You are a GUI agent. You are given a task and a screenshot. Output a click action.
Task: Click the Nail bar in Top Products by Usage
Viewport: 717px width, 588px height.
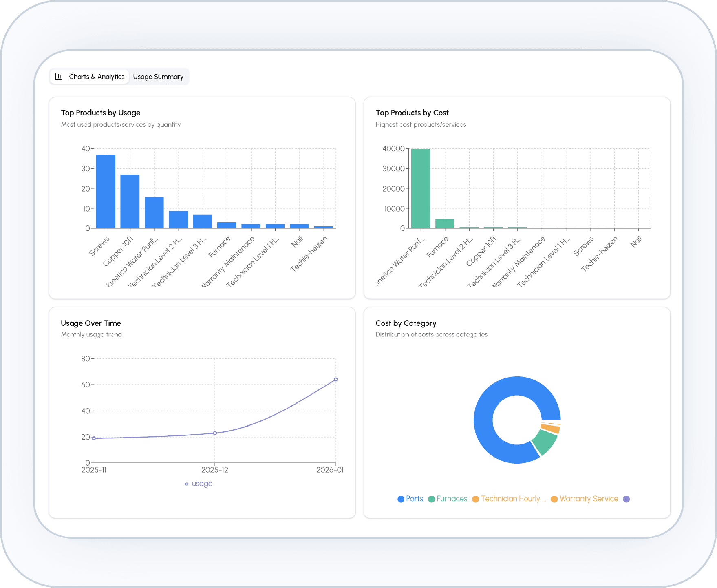pos(299,226)
